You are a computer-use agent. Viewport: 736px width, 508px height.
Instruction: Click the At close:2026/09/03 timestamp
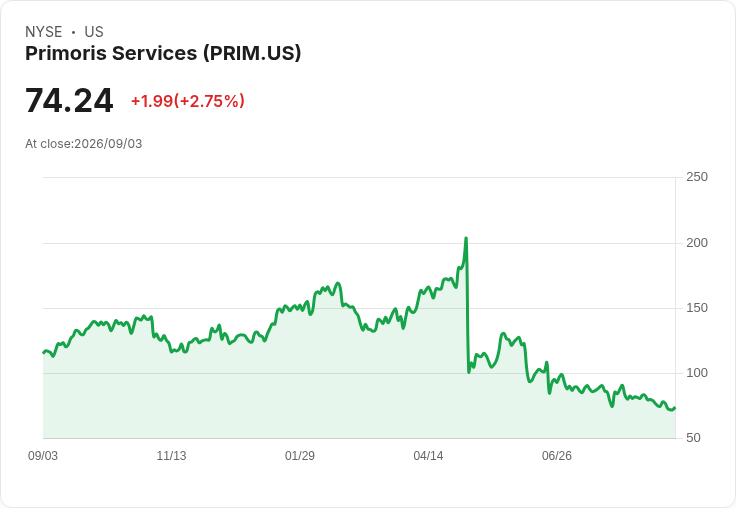click(84, 144)
